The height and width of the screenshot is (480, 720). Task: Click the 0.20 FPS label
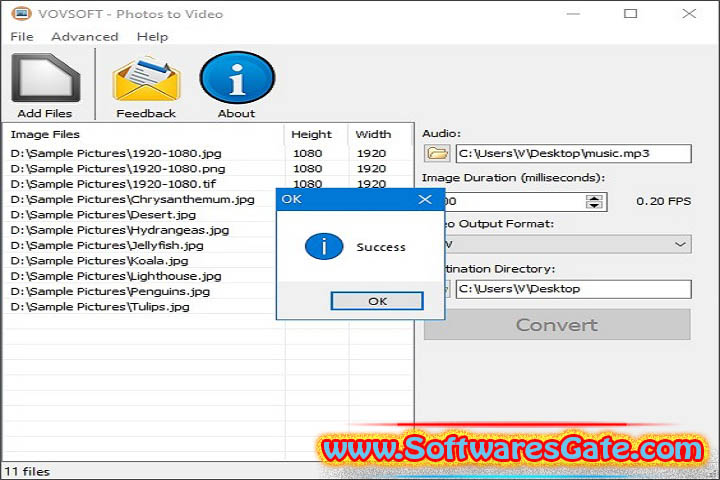[x=664, y=201]
